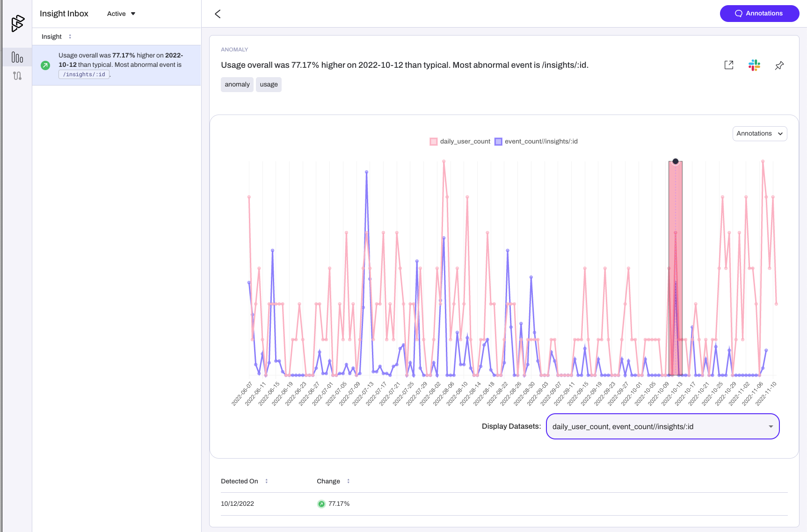Sort the Insight column in inbox

(70, 36)
